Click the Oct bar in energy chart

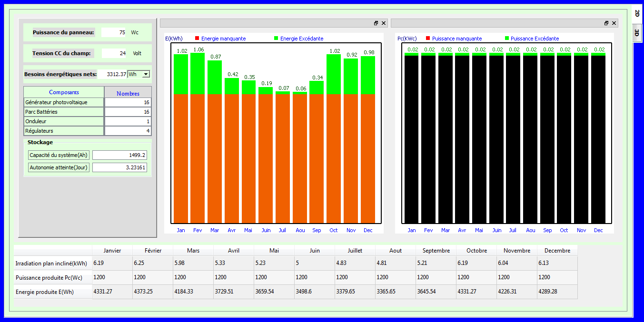pyautogui.click(x=334, y=138)
